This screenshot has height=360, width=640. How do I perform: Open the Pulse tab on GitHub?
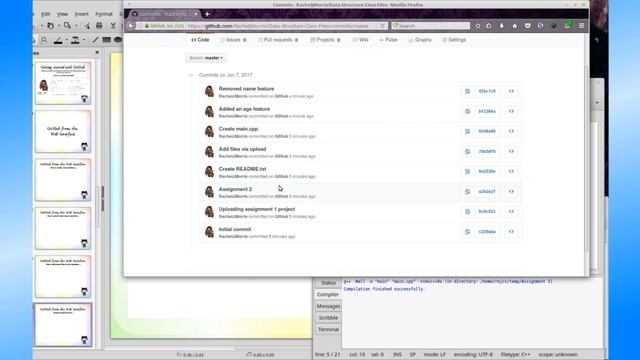coord(388,40)
